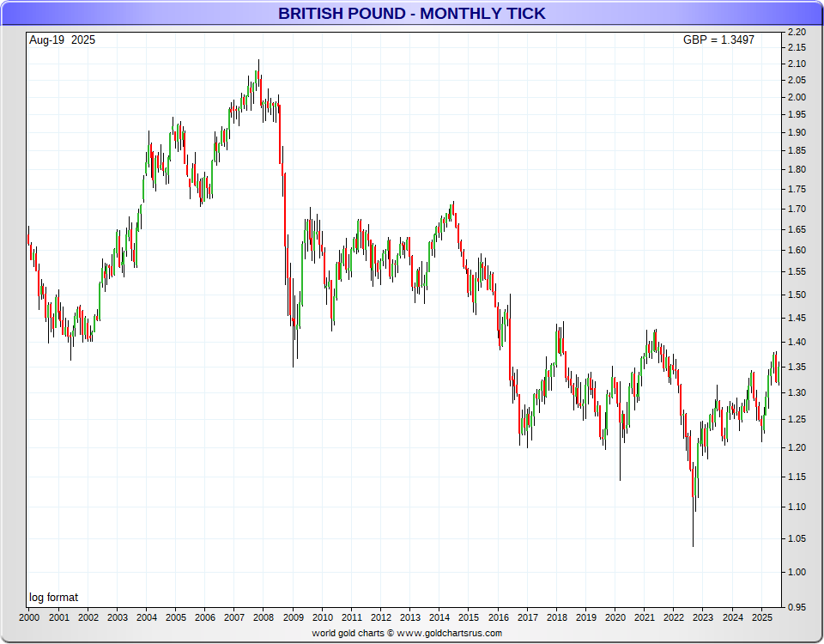Screen dimensions: 824x644
Task: Click the 2024 year label on the x-axis
Action: (x=733, y=617)
